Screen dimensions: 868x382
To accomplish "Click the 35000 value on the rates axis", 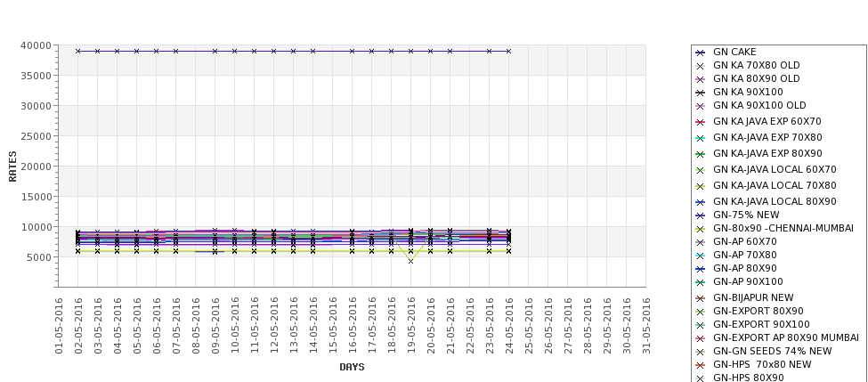I will (x=36, y=76).
